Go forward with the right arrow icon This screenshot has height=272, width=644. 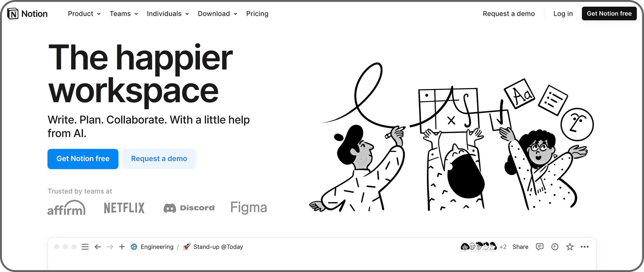click(x=110, y=247)
